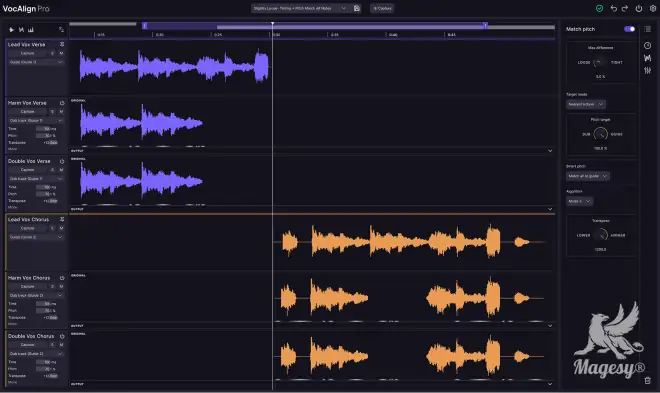Click More under Harm Vox Verse settings
Viewport: 660px width, 393px height.
[13, 149]
